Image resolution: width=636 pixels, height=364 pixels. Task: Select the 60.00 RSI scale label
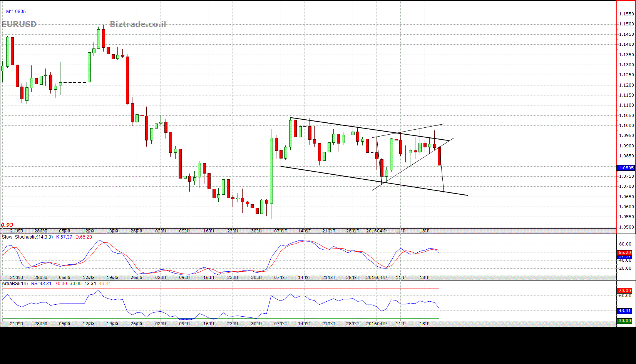click(x=625, y=296)
